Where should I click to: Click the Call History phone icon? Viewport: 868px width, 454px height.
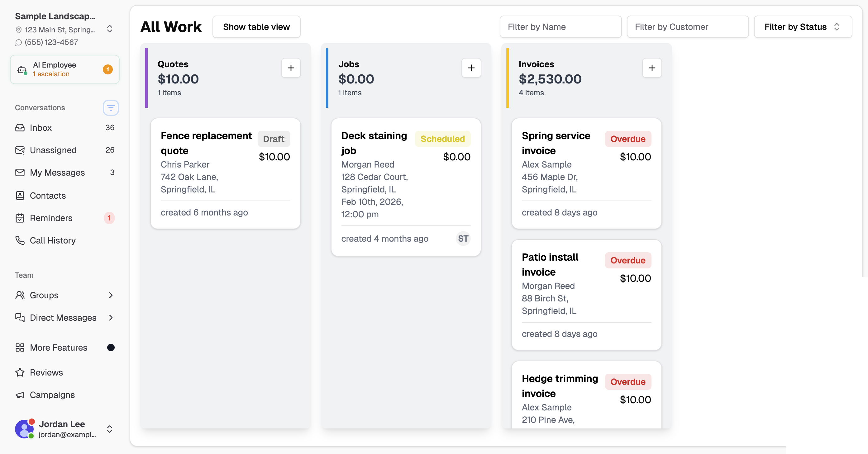coord(20,240)
